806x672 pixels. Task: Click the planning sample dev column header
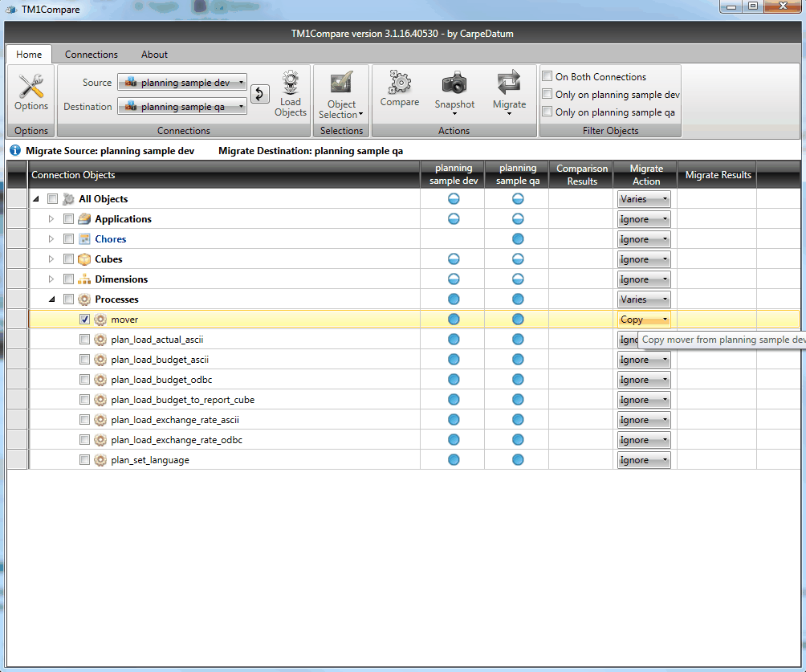453,175
